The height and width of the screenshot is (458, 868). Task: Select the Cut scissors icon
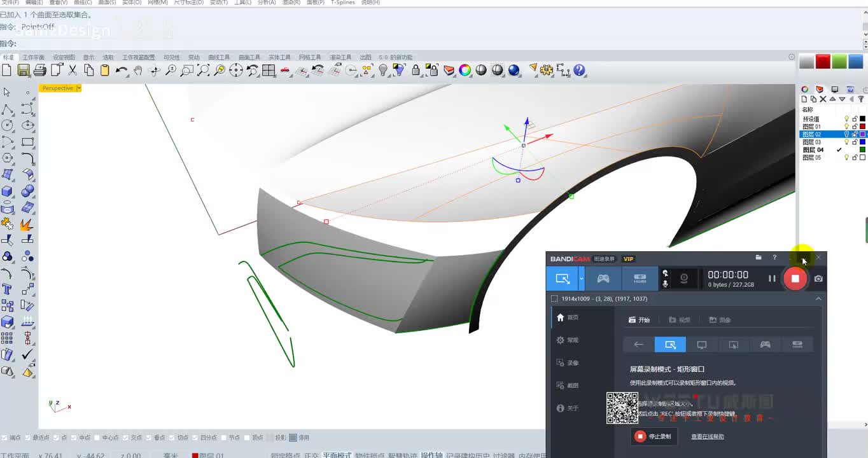(73, 70)
